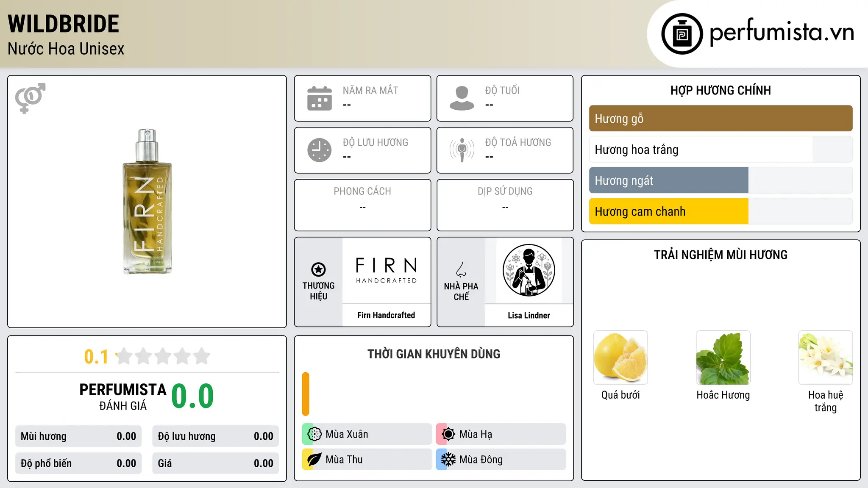Click the perfumista.vn perfume bottle logo icon
Screen dimensions: 868x488
click(682, 34)
